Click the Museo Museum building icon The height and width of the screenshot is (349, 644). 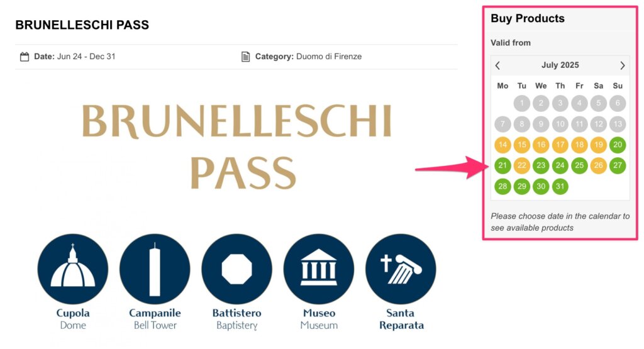point(319,269)
